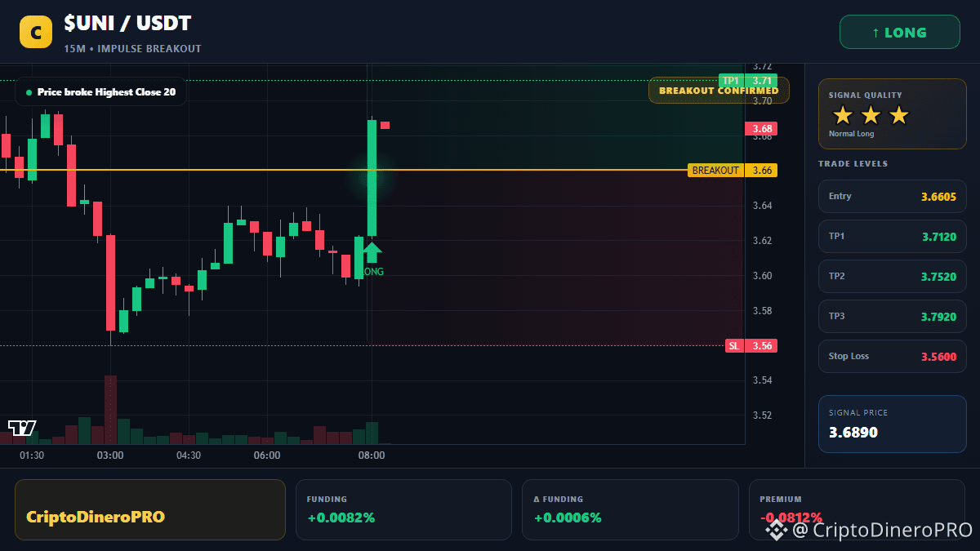The width and height of the screenshot is (980, 551).
Task: Click the 'Normal Long' quality label
Action: point(851,134)
